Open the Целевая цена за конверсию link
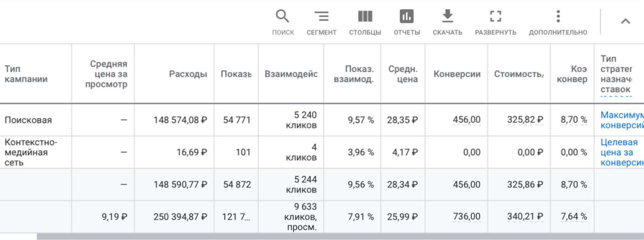 (622, 152)
